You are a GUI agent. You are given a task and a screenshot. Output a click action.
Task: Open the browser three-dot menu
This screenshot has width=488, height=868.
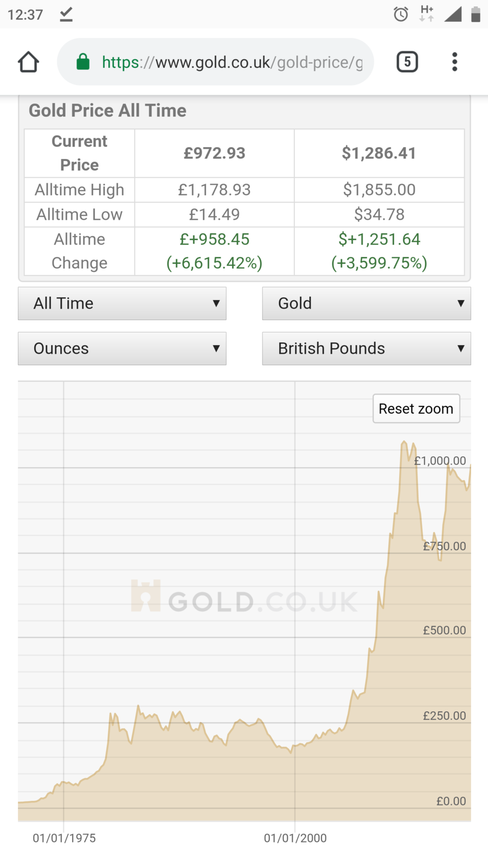click(x=454, y=62)
